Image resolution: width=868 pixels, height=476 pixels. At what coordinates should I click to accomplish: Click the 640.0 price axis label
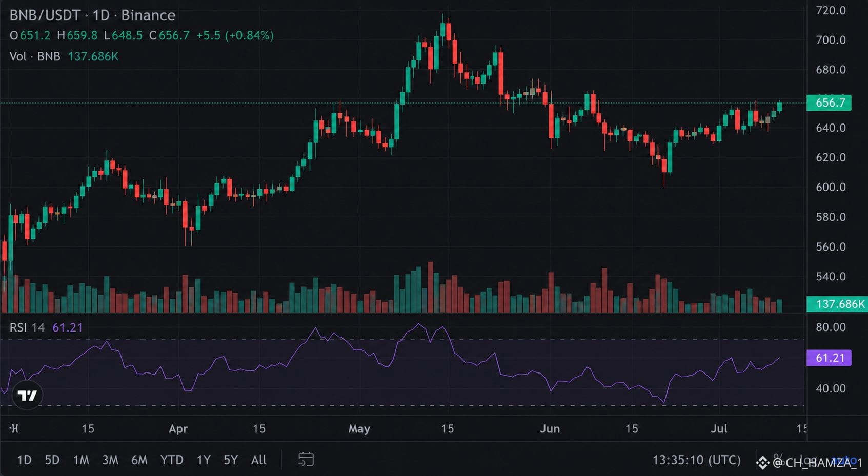(831, 128)
